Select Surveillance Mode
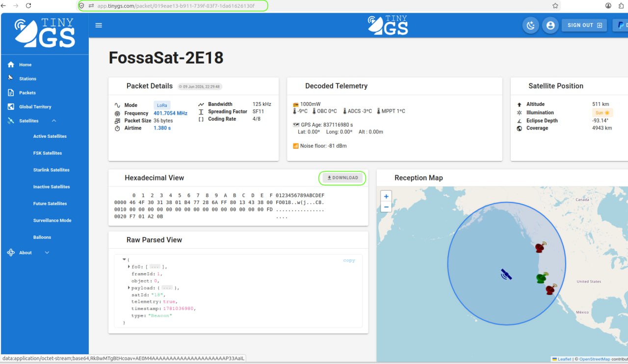Screen dimensions: 628x364 click(x=52, y=220)
